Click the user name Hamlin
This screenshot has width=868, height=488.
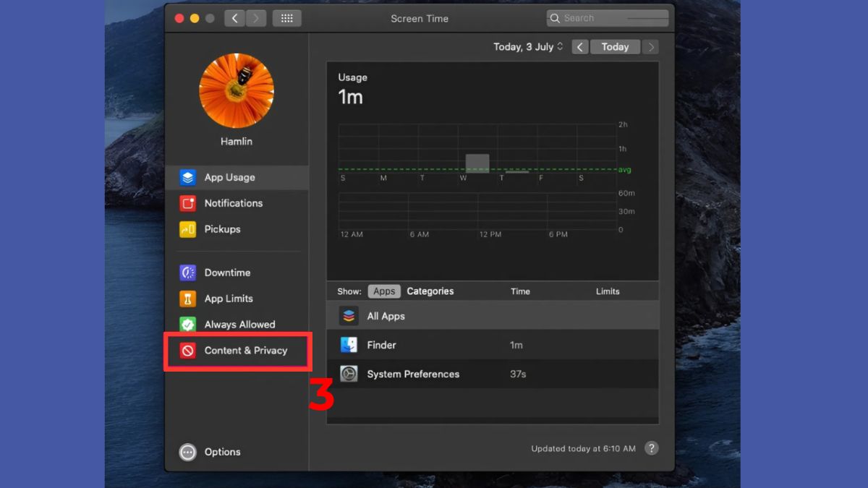click(237, 142)
